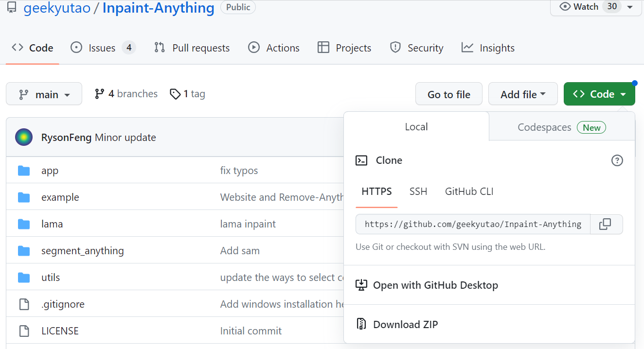Viewport: 644px width, 349px height.
Task: Open the 'Add windows installation' commit message
Action: tap(282, 304)
